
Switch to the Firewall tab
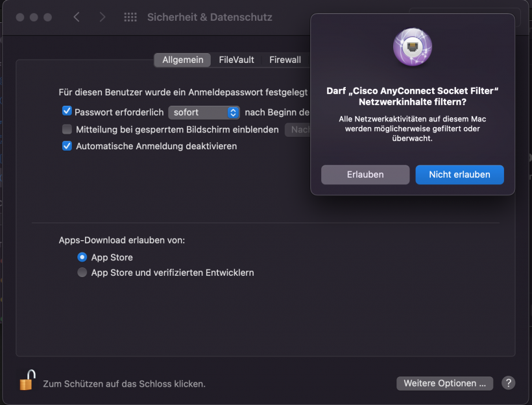pos(285,60)
